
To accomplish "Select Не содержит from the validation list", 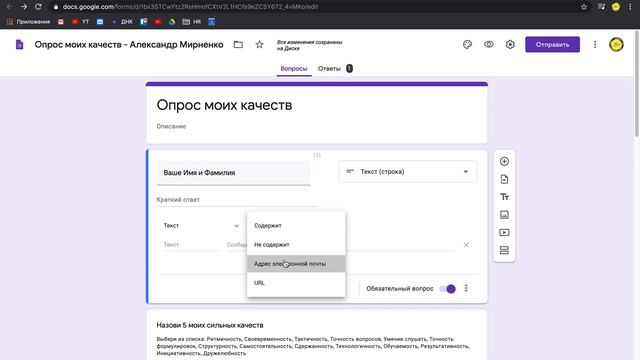I will pyautogui.click(x=296, y=244).
